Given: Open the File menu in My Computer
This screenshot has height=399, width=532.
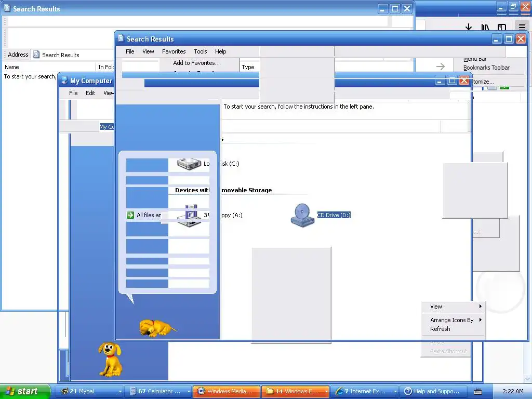Looking at the screenshot, I should pyautogui.click(x=73, y=93).
